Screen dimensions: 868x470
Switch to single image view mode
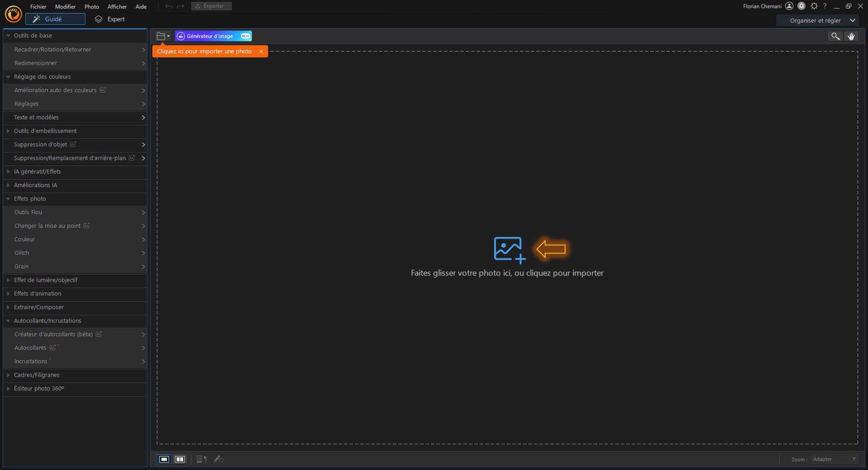tap(164, 459)
